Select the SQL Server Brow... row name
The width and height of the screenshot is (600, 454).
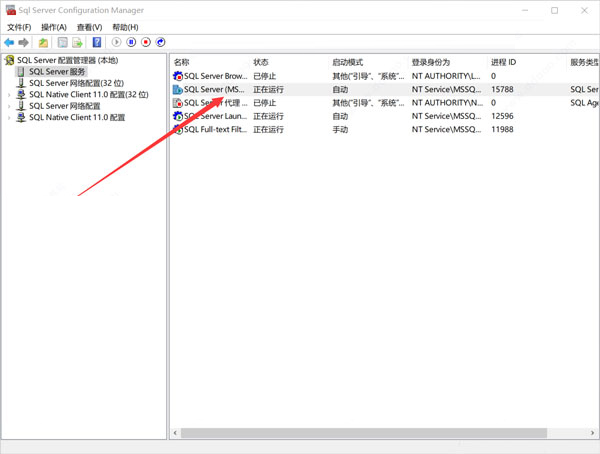click(216, 76)
